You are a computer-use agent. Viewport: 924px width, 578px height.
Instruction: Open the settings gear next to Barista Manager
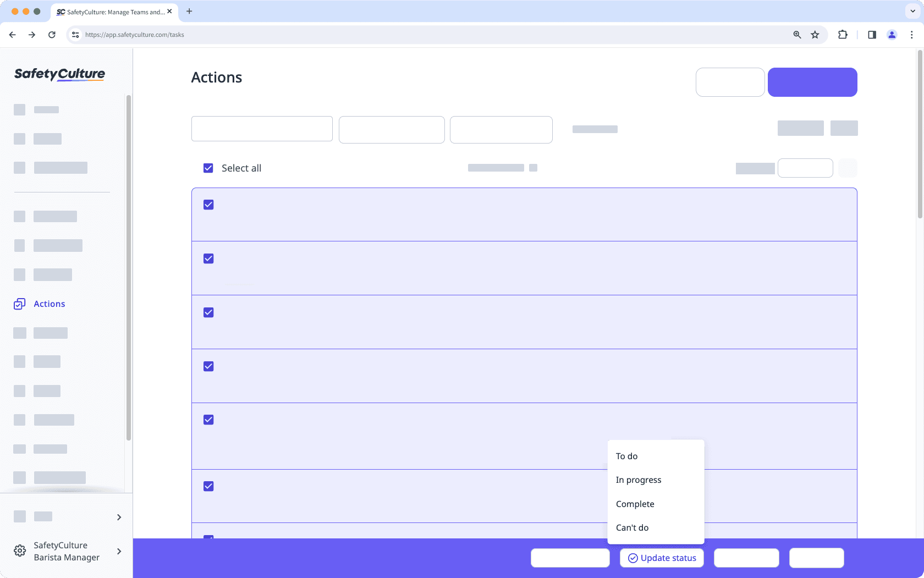(x=20, y=551)
